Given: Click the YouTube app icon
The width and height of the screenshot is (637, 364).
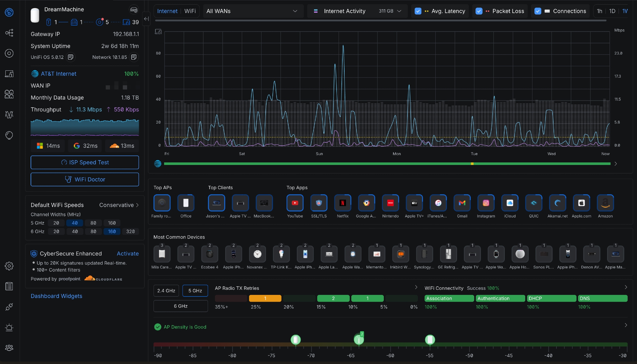Looking at the screenshot, I should tap(295, 203).
